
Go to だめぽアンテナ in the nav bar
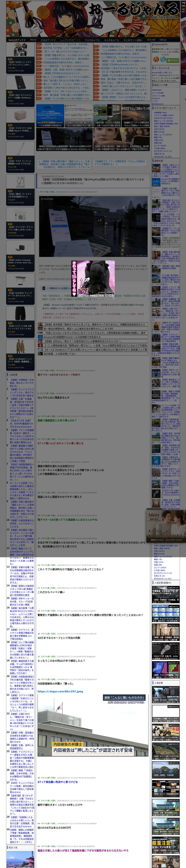48,40
